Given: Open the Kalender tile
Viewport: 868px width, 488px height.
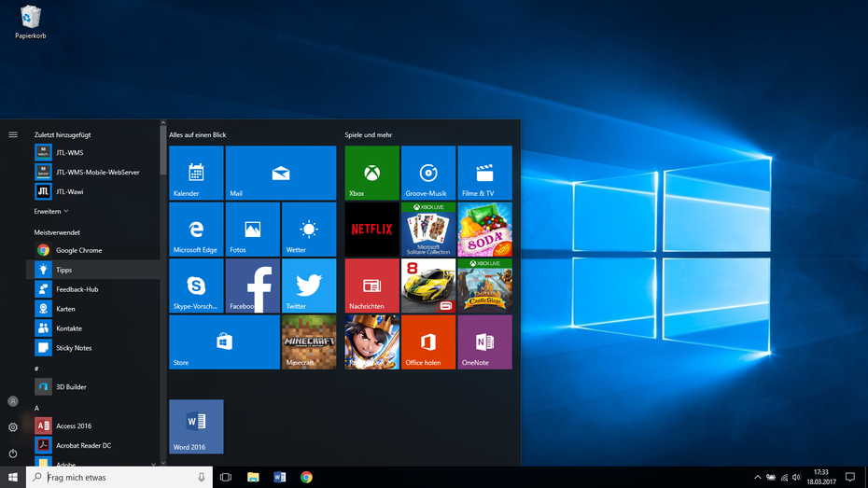Looking at the screenshot, I should pos(197,173).
